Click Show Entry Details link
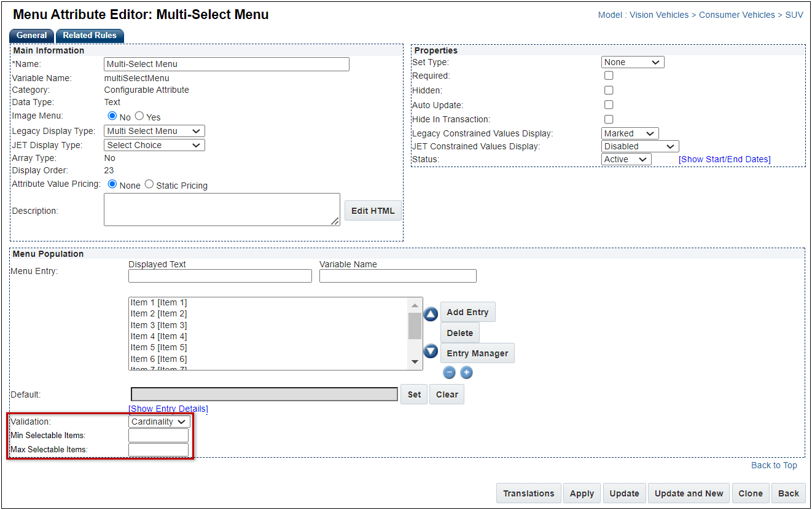The width and height of the screenshot is (812, 510). 168,409
